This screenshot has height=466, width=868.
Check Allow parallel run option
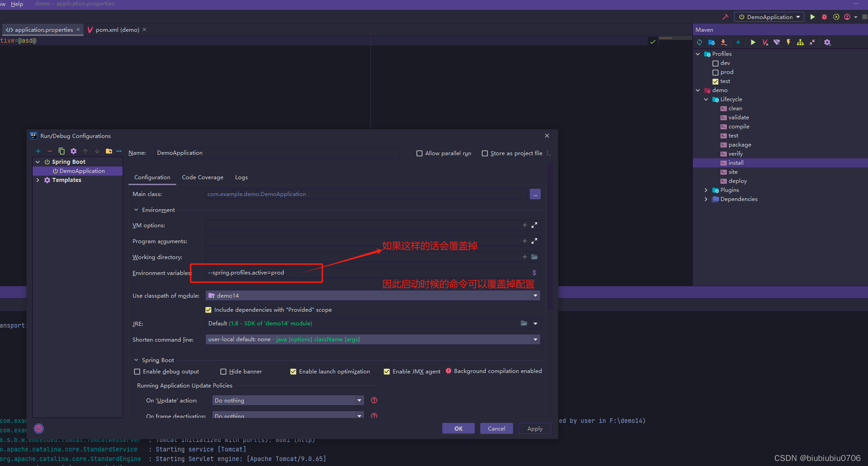coord(419,153)
